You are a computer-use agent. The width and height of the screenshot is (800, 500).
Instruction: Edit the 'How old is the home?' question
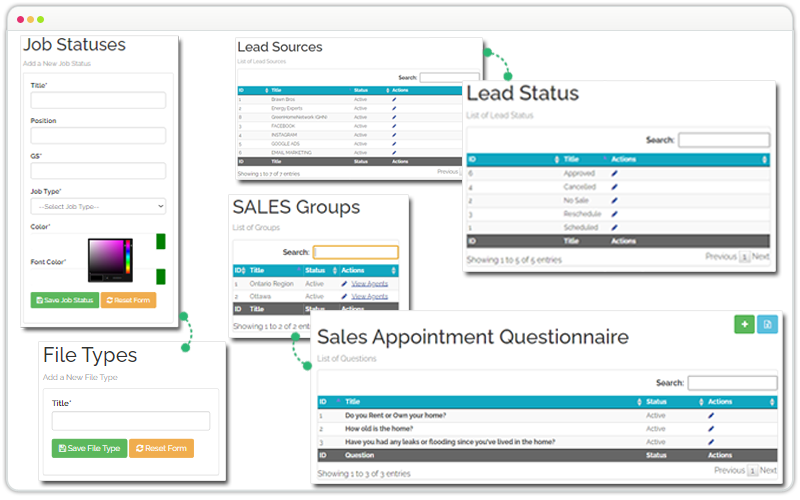(x=711, y=428)
